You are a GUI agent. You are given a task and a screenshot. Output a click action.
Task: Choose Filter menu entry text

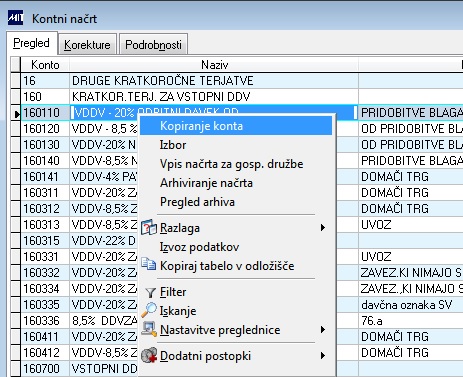173,292
